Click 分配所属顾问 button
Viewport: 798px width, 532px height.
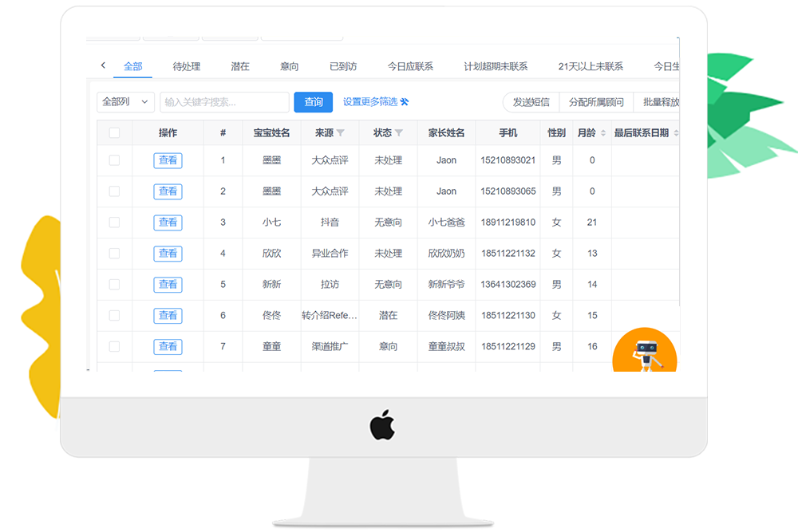pyautogui.click(x=596, y=102)
